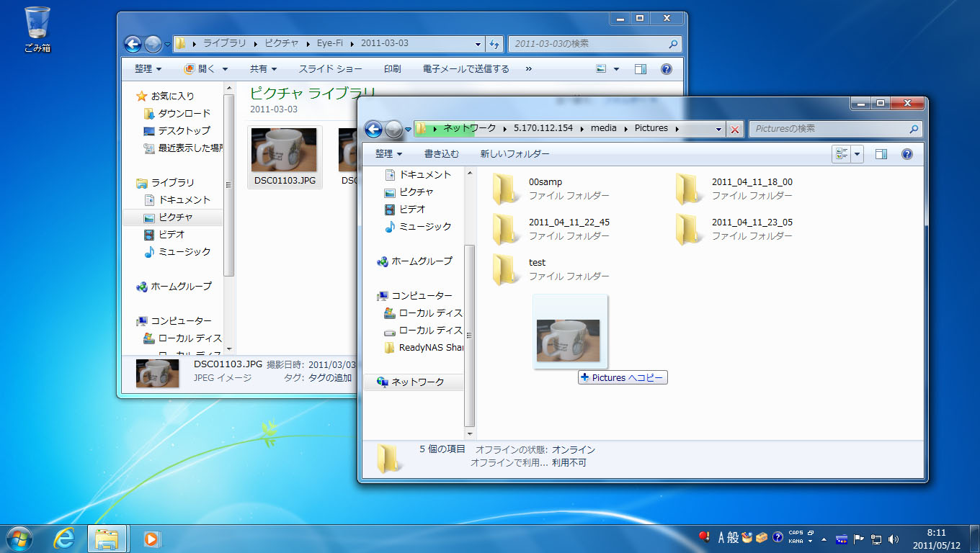Select ネットワーク in navigation pane
The width and height of the screenshot is (980, 553).
tap(417, 382)
